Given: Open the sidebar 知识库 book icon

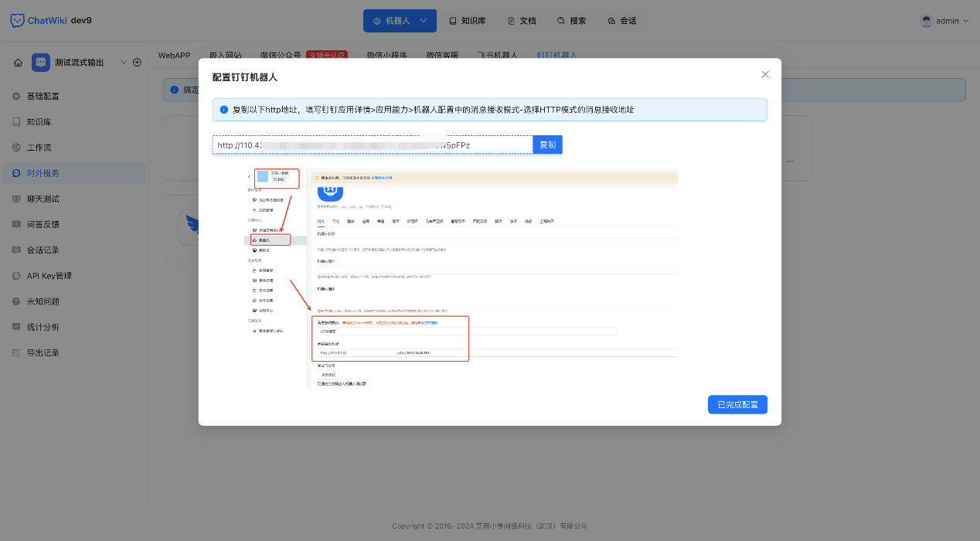Looking at the screenshot, I should 16,122.
